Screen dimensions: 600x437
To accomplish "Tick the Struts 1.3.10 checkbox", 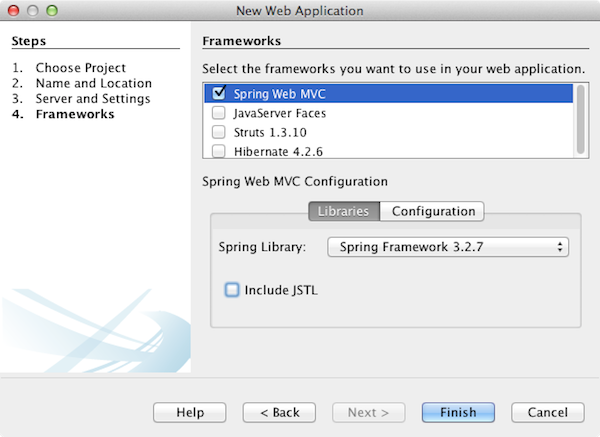I will [218, 132].
